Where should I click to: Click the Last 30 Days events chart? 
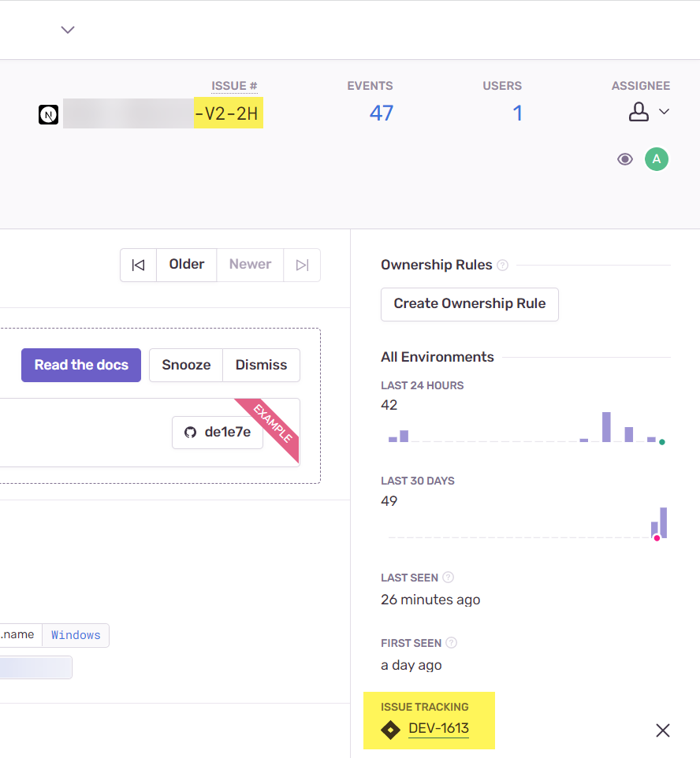(x=527, y=523)
